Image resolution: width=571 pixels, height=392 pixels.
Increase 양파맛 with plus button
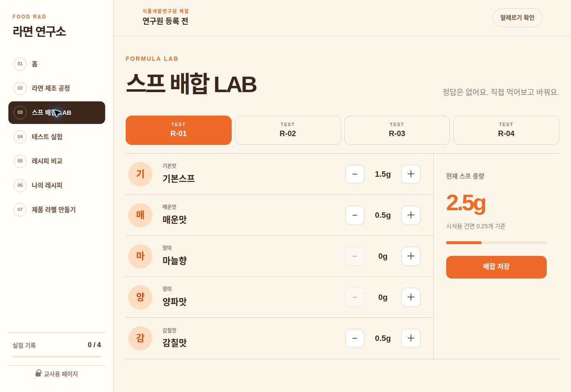(411, 297)
